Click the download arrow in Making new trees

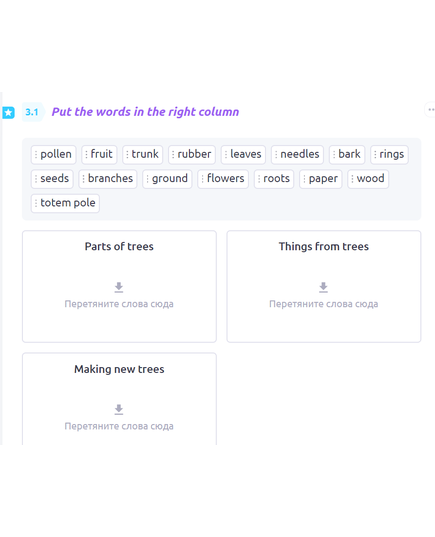pyautogui.click(x=119, y=410)
